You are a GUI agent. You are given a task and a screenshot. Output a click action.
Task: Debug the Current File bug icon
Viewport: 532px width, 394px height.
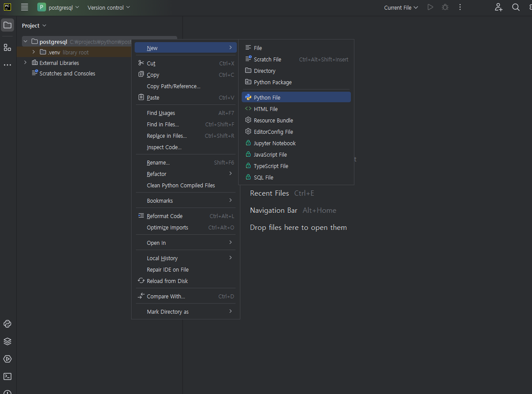tap(445, 7)
